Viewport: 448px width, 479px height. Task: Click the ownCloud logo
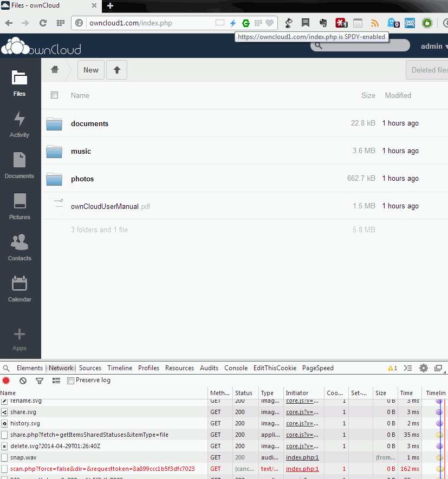click(x=41, y=46)
